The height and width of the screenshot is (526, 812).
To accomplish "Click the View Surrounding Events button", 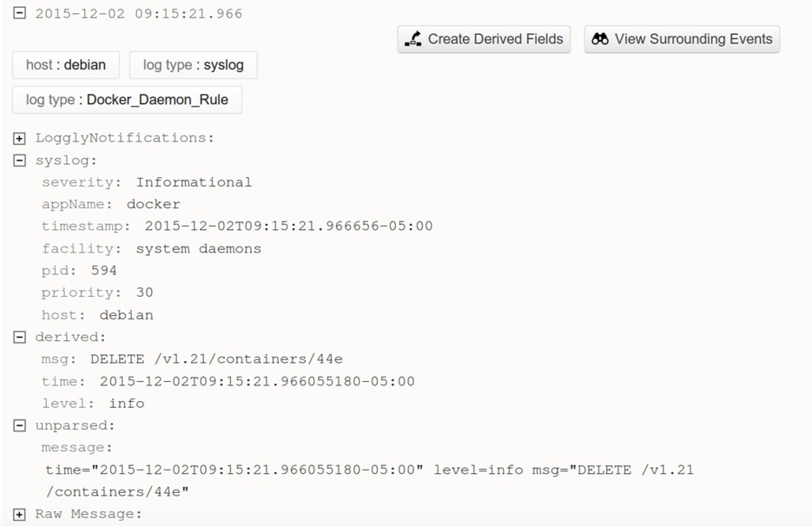I will [x=682, y=39].
